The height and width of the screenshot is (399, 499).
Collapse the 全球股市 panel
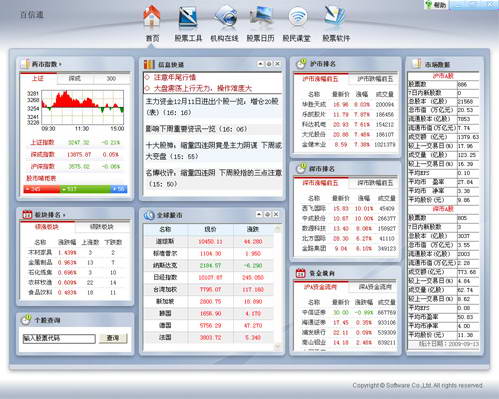click(x=259, y=214)
